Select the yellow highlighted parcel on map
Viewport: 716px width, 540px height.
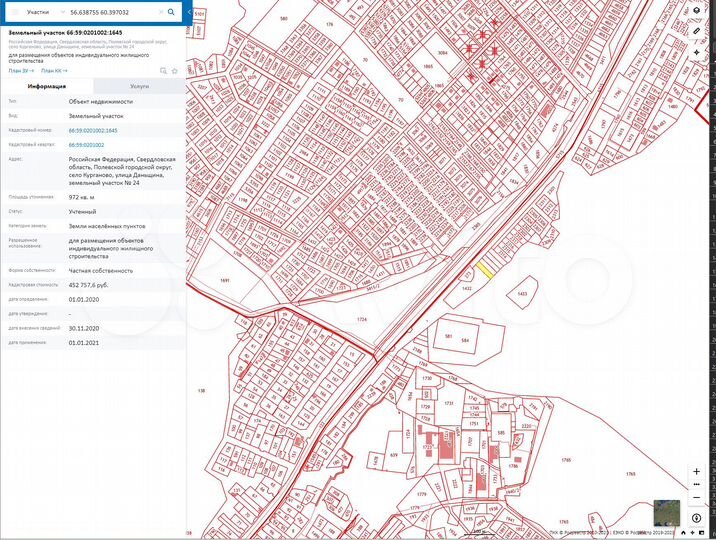point(484,270)
